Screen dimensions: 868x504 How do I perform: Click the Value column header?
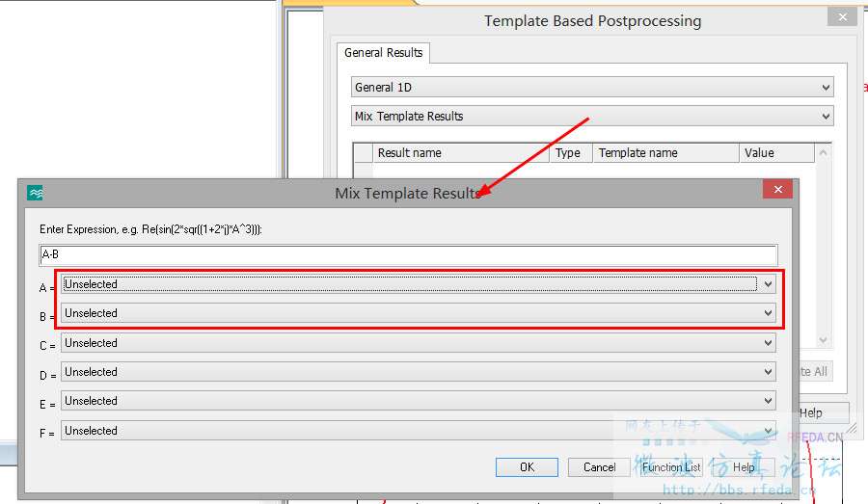click(776, 152)
